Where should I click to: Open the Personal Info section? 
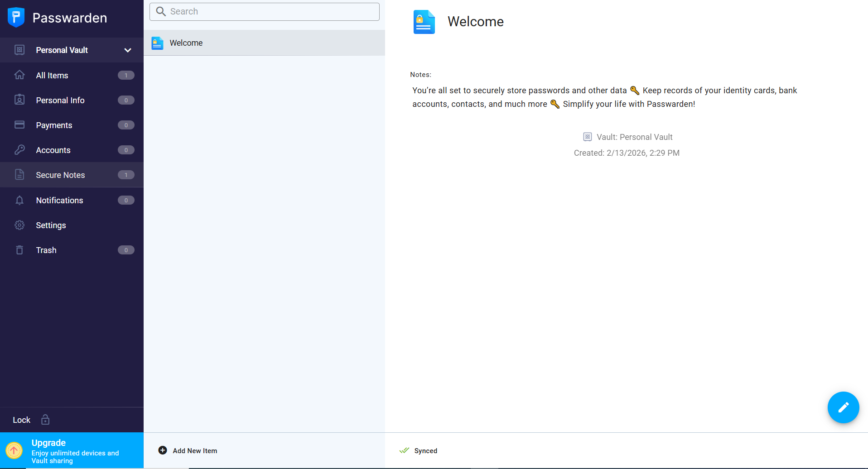point(60,100)
